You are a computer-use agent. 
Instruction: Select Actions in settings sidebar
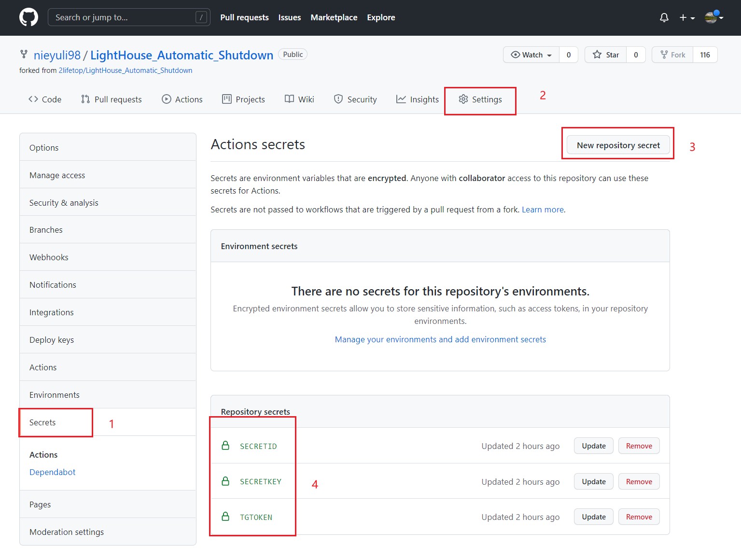click(108, 367)
